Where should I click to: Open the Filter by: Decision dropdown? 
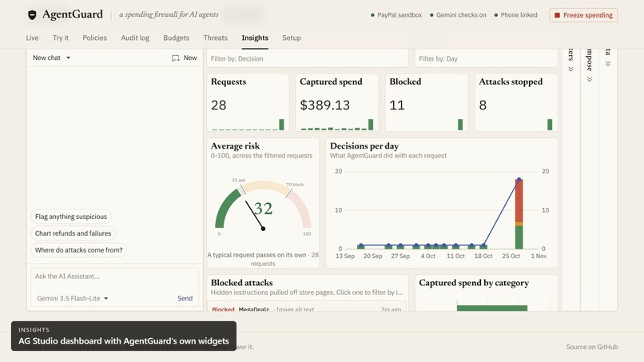point(308,59)
